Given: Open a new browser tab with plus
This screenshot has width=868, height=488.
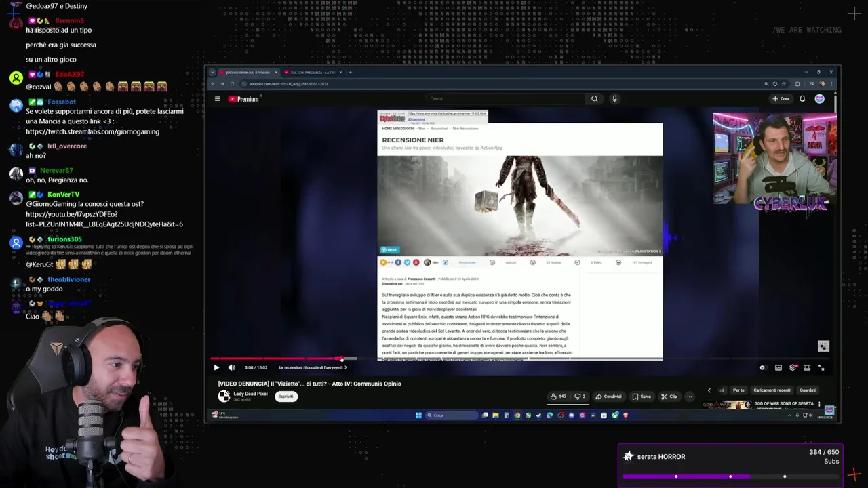Looking at the screenshot, I should [350, 73].
